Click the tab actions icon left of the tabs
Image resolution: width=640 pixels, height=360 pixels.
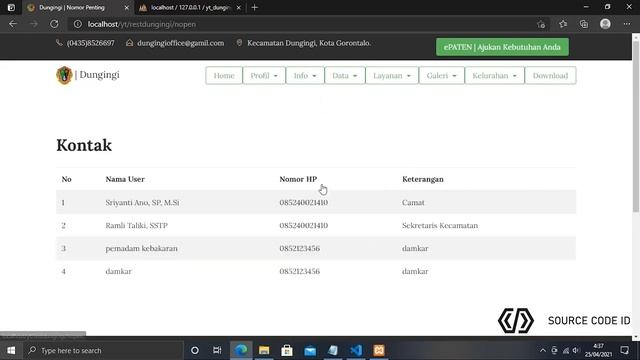point(11,7)
